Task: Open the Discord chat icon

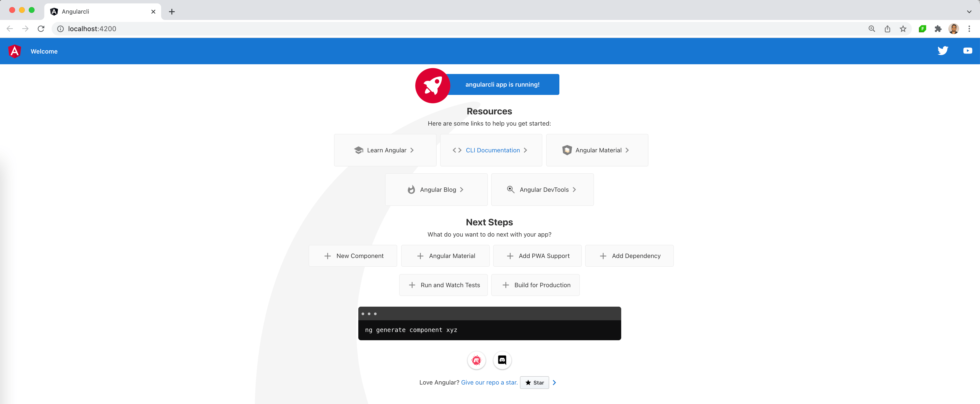Action: click(x=502, y=360)
